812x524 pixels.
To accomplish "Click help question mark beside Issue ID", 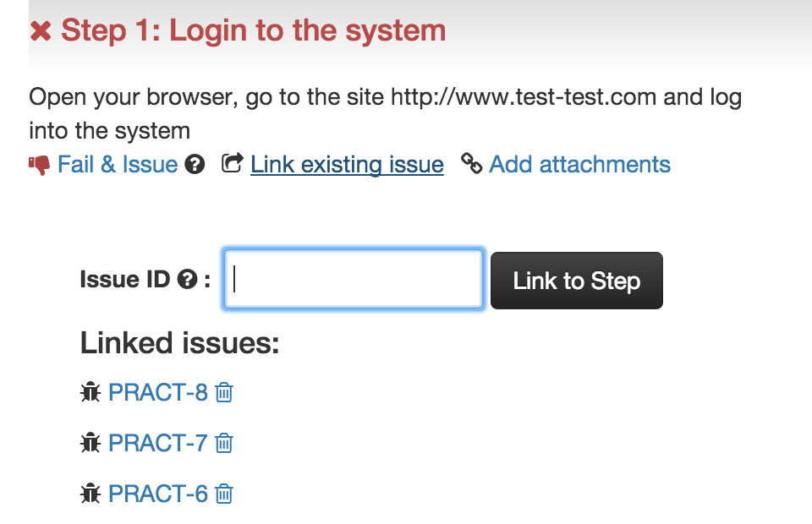I will click(187, 280).
